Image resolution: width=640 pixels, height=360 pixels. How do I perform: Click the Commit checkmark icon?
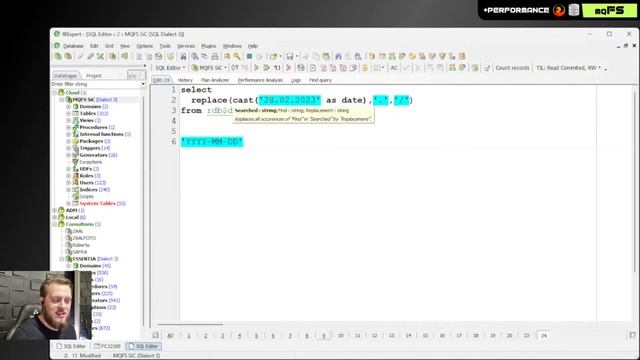pos(406,68)
